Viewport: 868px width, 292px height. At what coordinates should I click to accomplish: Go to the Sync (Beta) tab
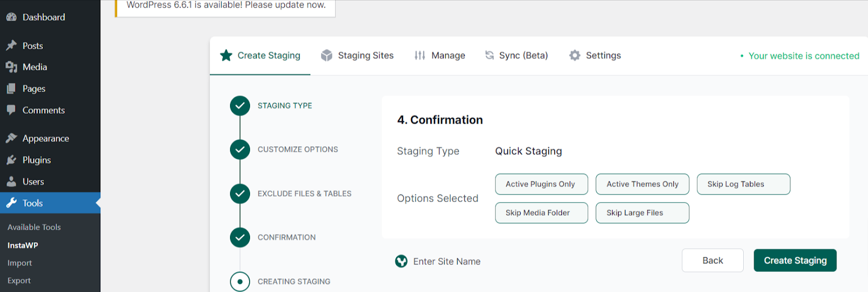coord(516,55)
